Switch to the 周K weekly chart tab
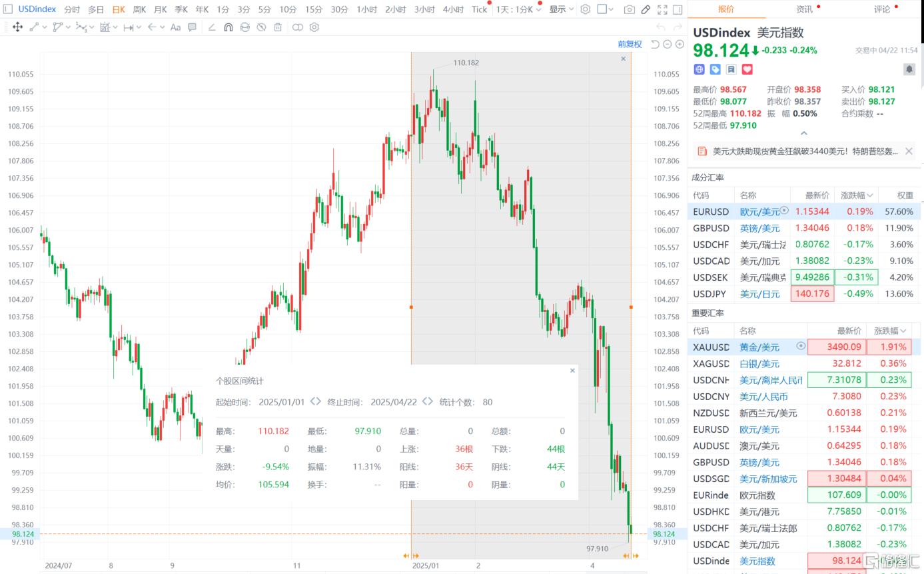 tap(139, 9)
